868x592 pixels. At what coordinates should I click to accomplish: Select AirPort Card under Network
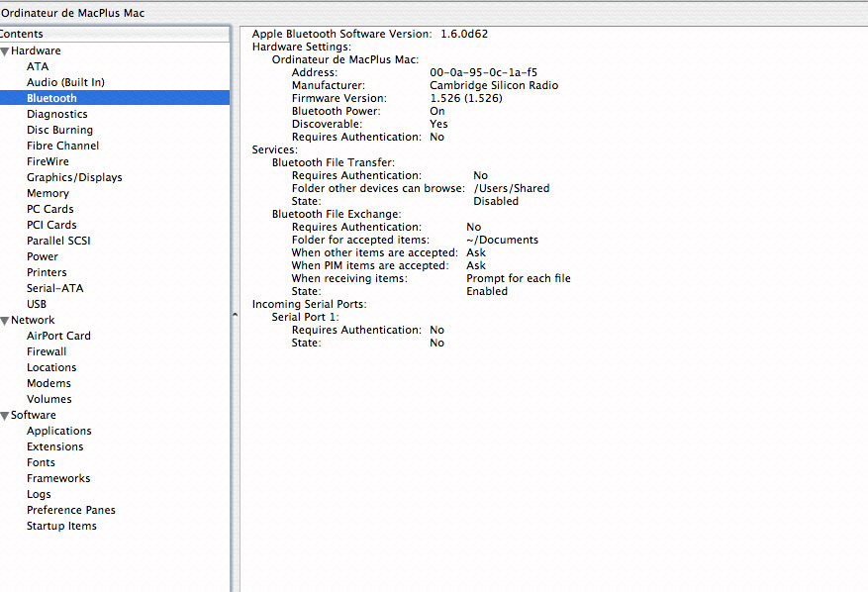tap(58, 336)
